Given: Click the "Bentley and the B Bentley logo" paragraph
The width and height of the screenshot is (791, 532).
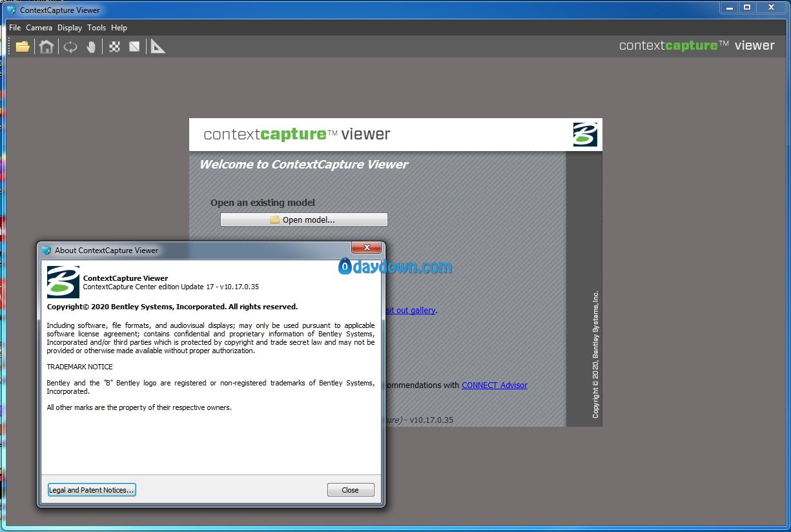Looking at the screenshot, I should point(211,387).
